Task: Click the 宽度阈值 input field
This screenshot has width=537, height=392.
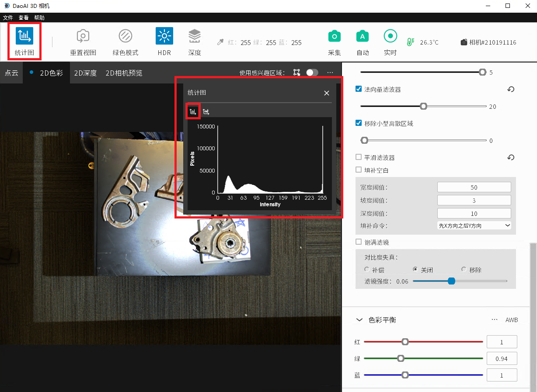Action: (474, 187)
